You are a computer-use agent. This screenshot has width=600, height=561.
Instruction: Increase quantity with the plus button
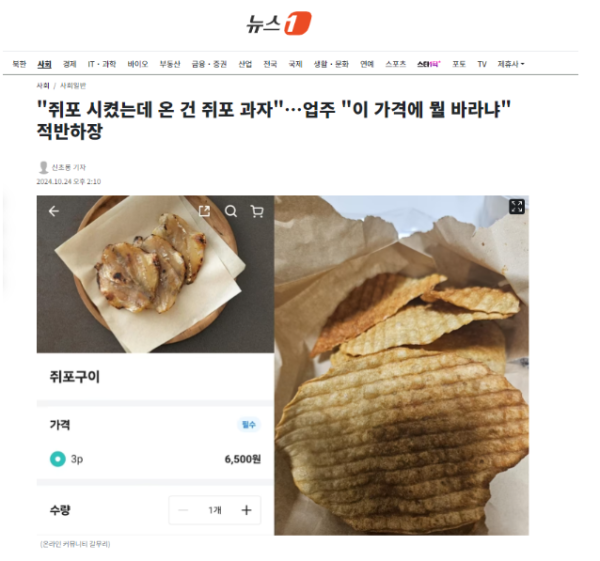point(246,510)
